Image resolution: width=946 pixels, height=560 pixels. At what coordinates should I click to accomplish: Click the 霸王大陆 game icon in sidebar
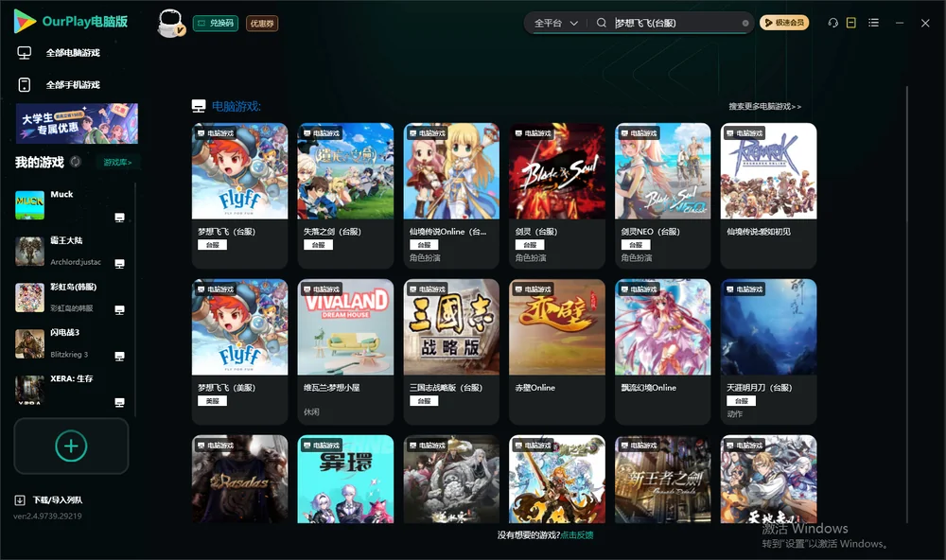coord(29,251)
